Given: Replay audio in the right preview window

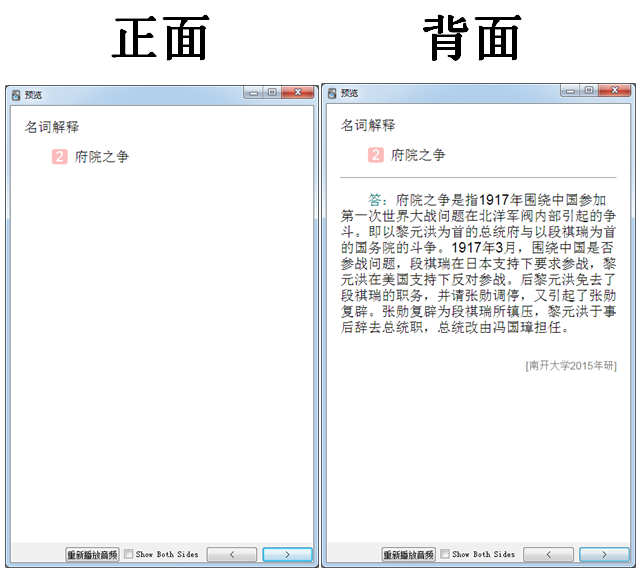Looking at the screenshot, I should point(408,554).
